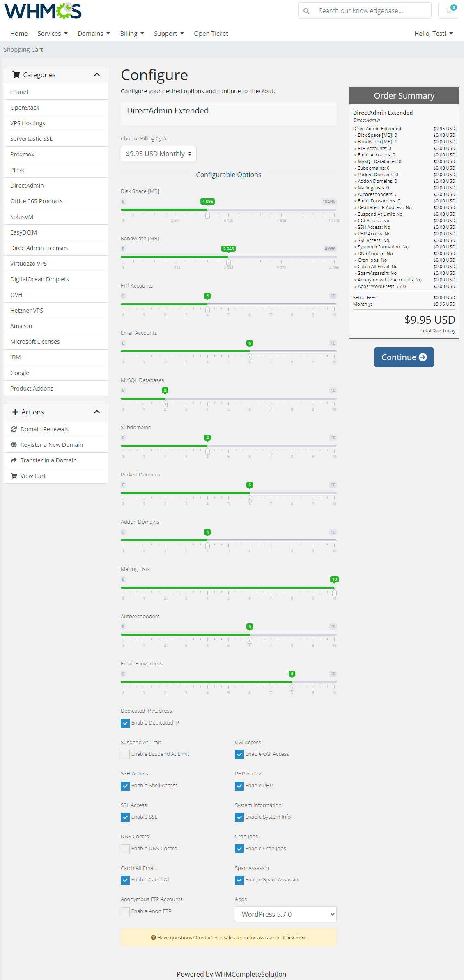
Task: Open the Billing menu
Action: (x=132, y=34)
